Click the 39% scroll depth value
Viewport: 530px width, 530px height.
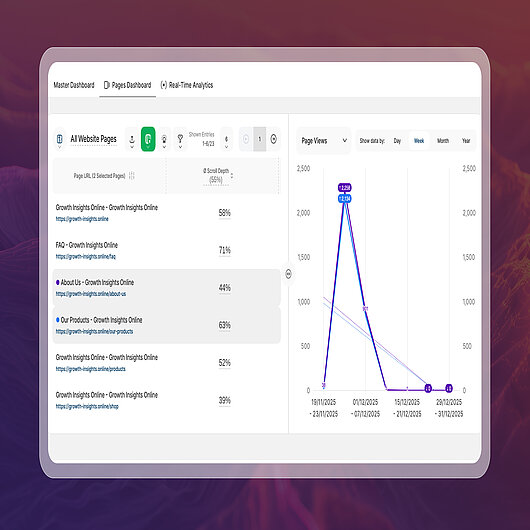(224, 400)
